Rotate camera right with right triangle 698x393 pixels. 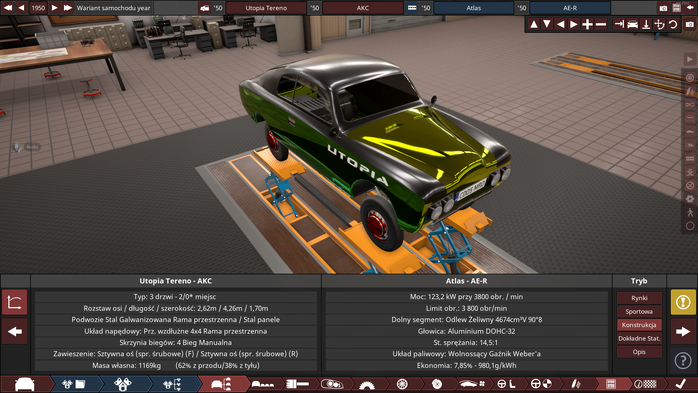pos(574,24)
